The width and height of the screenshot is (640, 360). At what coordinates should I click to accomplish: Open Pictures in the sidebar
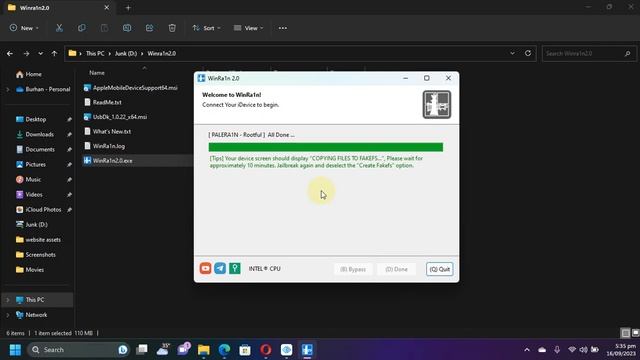point(31,164)
